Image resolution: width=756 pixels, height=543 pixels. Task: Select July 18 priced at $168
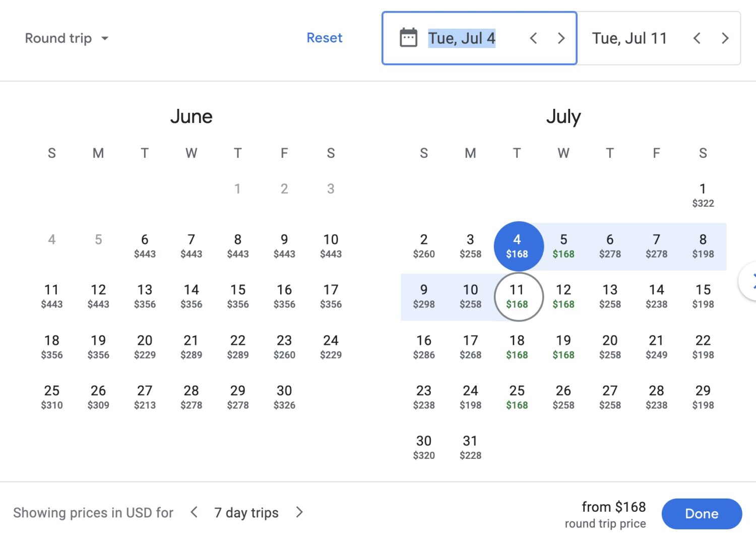click(517, 346)
